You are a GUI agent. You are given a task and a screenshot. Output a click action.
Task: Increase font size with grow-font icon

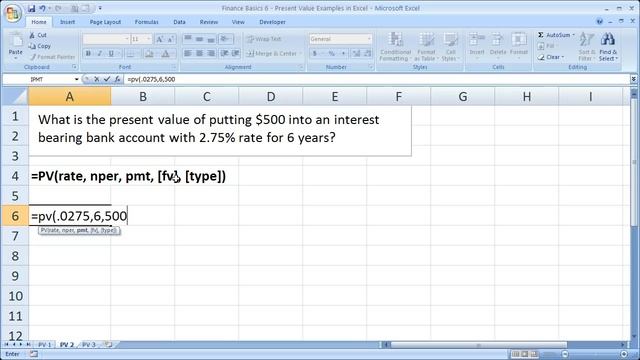pyautogui.click(x=160, y=39)
